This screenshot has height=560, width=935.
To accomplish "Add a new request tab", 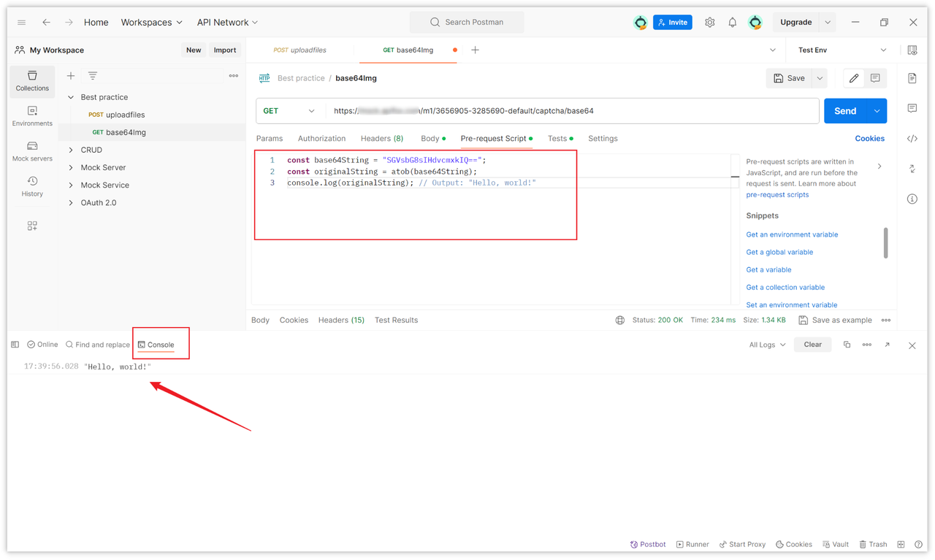I will click(x=475, y=50).
